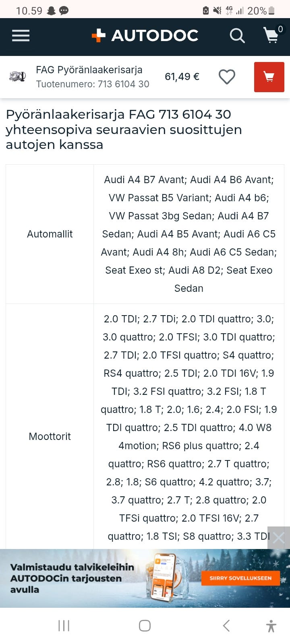Go back with Android back arrow
290x644 pixels.
coord(226,625)
